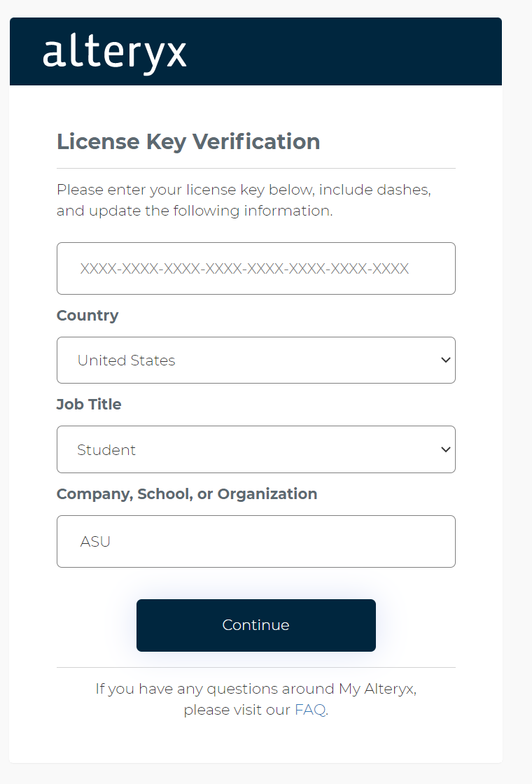Open the Job Title dropdown chevron icon
The width and height of the screenshot is (532, 784).
pos(445,449)
